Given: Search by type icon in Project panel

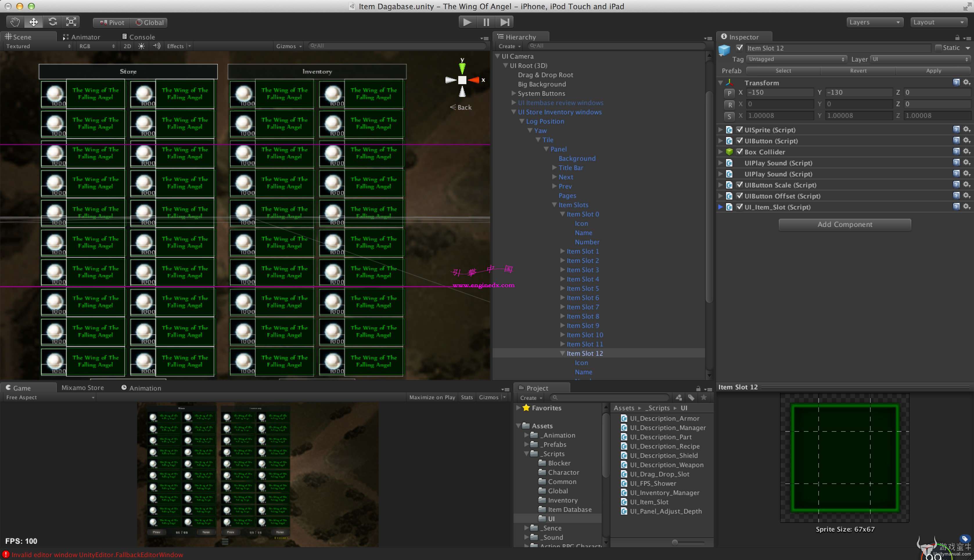Looking at the screenshot, I should click(679, 397).
